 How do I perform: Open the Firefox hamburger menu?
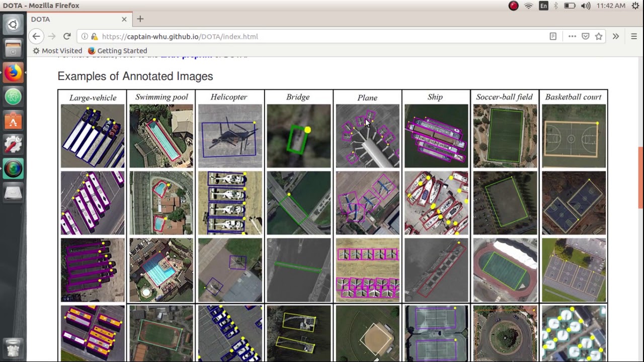pos(634,36)
